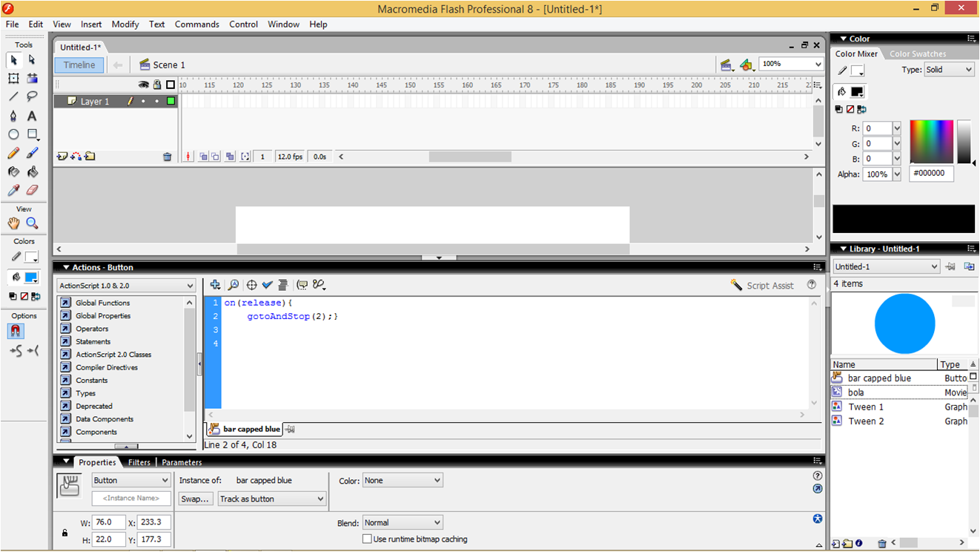
Task: Open the ActionScript 1.0 & 2.0 dropdown
Action: tap(126, 286)
